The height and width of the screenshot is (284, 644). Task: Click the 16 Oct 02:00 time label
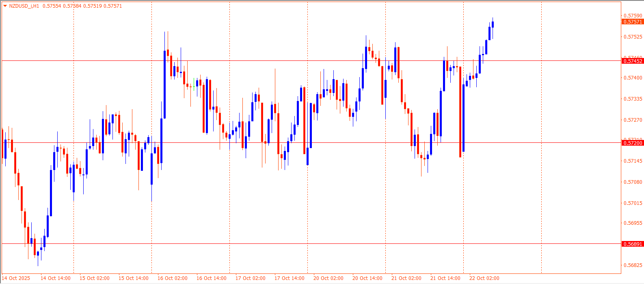coord(173,278)
